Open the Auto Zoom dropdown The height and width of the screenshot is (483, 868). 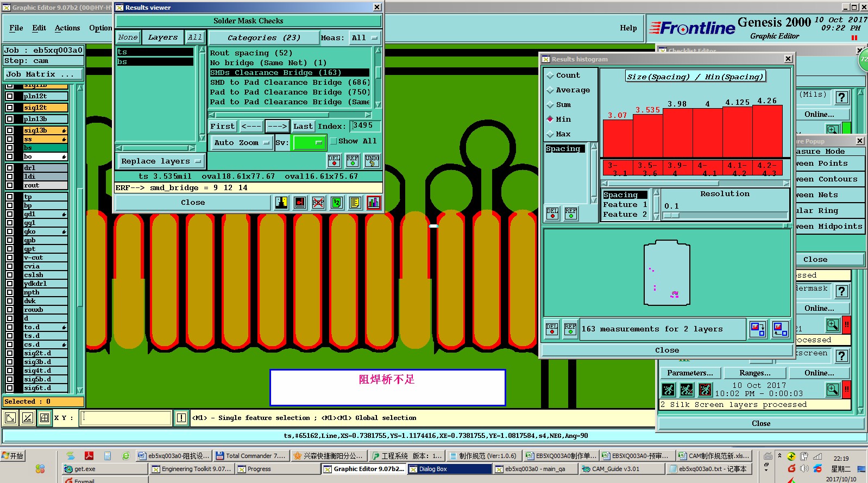[x=241, y=143]
